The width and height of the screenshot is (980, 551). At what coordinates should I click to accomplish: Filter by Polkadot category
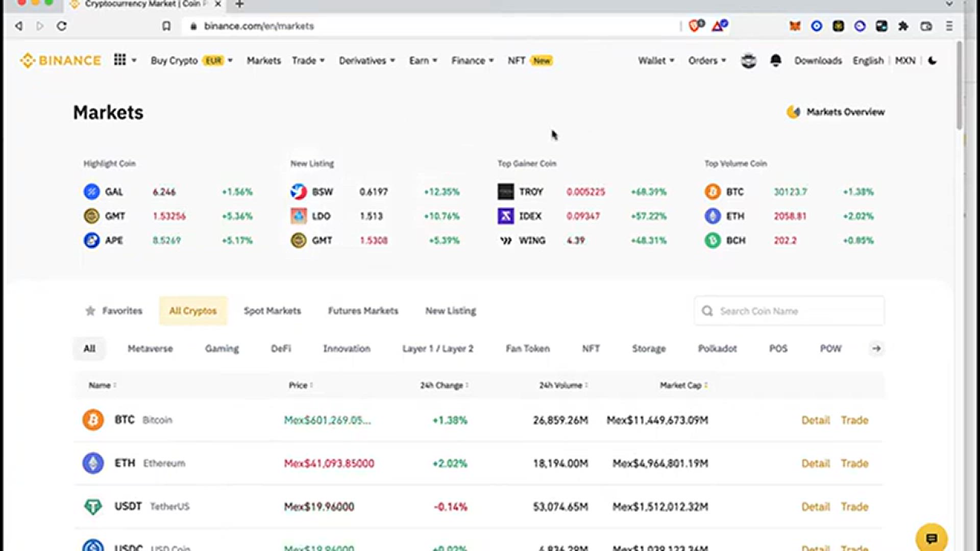pos(718,348)
